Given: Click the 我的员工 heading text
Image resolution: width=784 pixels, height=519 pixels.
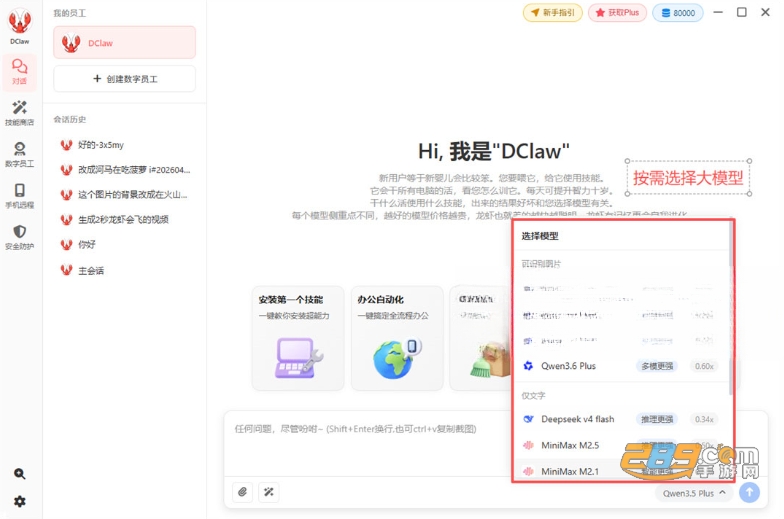Looking at the screenshot, I should pyautogui.click(x=70, y=13).
